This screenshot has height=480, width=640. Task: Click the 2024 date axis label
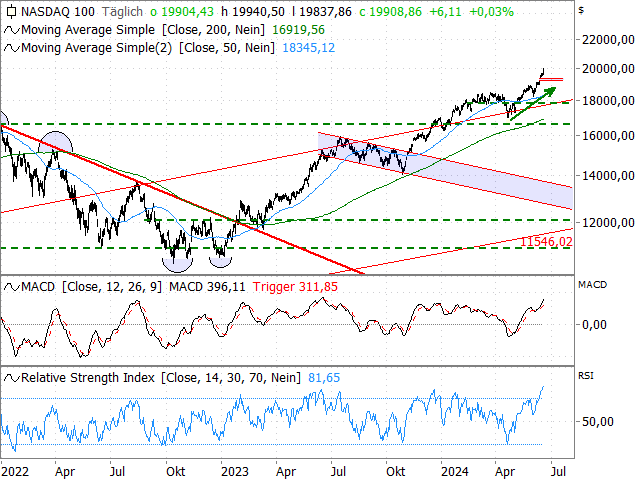coord(455,472)
